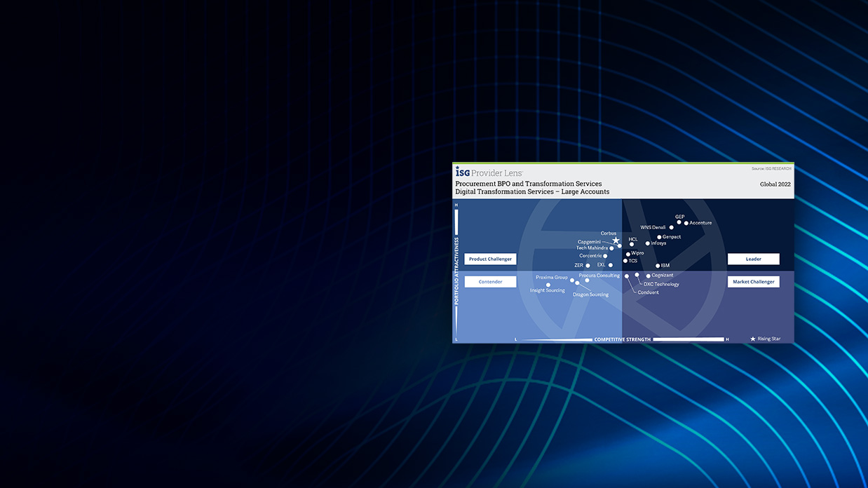Click the "Capgemini" provider label
Viewport: 868px width, 488px height.
pyautogui.click(x=589, y=242)
